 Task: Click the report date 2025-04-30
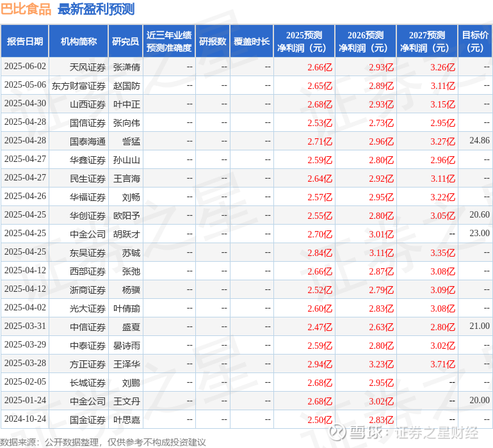(25, 104)
